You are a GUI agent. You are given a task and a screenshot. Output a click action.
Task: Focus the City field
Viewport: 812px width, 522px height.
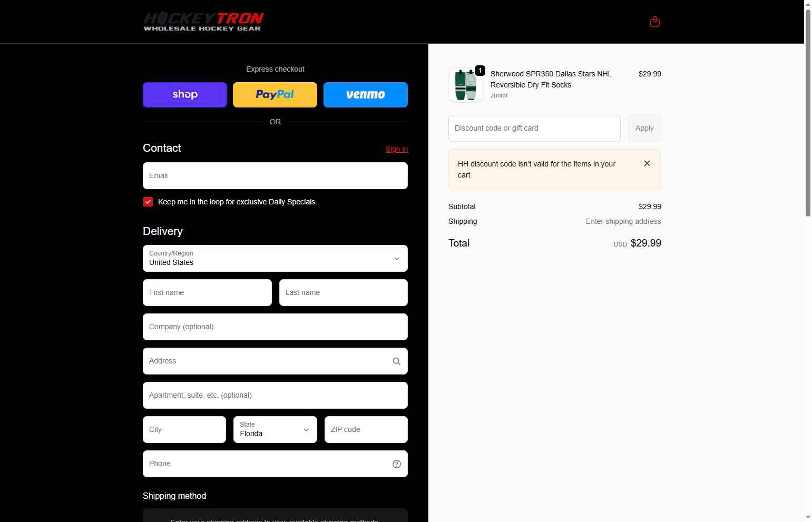pos(184,429)
